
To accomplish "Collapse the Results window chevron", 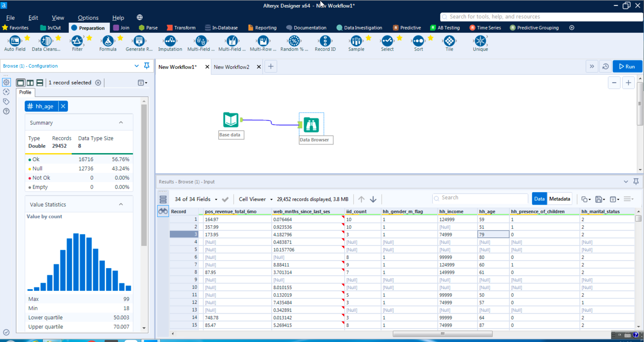I will pos(626,182).
